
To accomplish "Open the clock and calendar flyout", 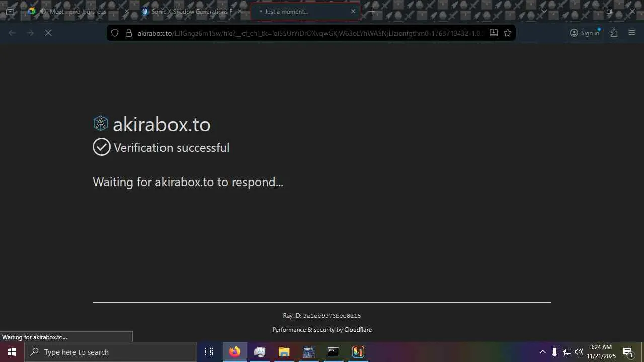I will click(601, 352).
